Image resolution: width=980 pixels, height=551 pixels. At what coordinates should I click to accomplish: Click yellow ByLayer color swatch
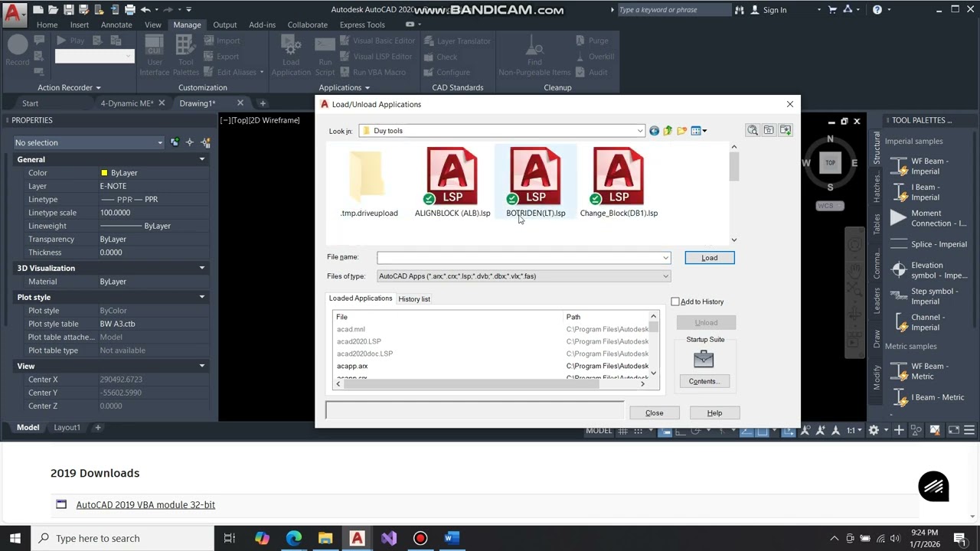(x=104, y=173)
